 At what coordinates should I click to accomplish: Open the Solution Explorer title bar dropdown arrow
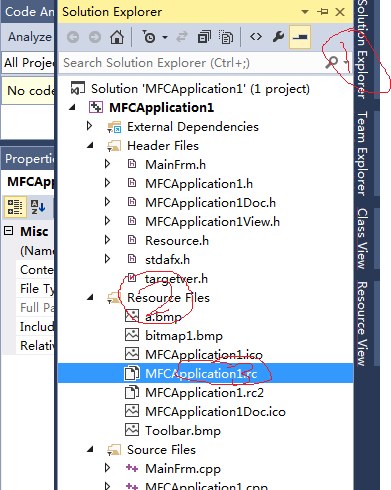click(305, 12)
